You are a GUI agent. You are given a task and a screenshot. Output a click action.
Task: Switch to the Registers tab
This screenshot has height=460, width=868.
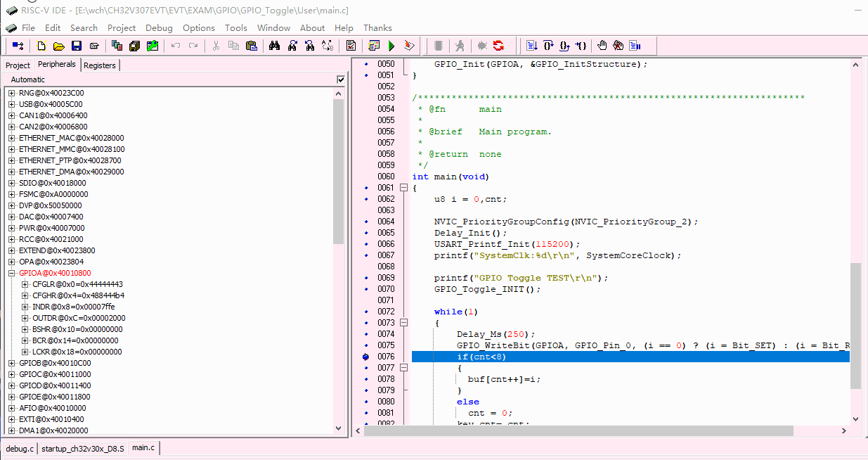point(100,65)
